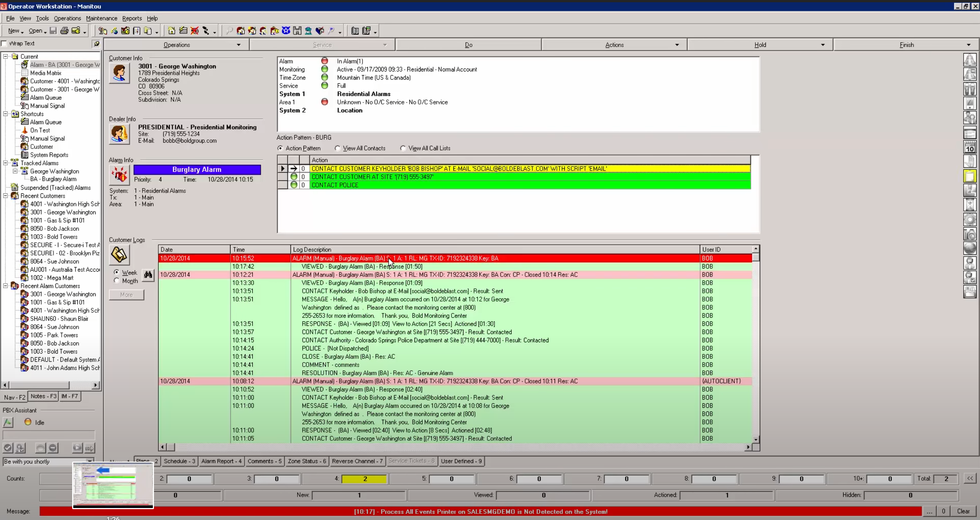
Task: Click the tag icon under Customer Logs header
Action: (x=119, y=255)
